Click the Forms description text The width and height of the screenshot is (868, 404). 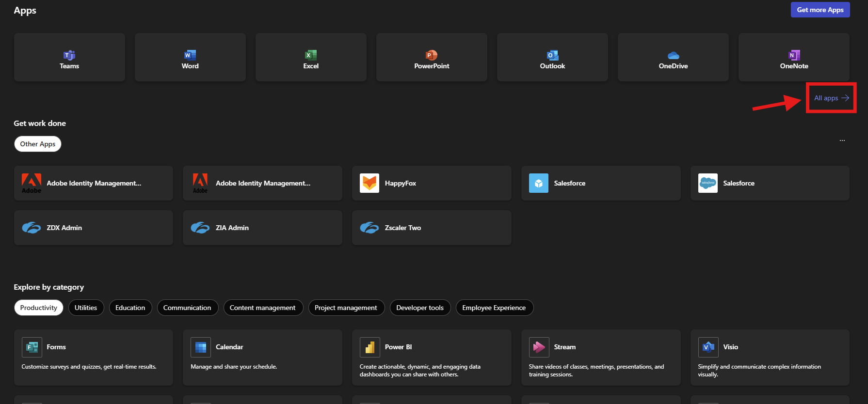pyautogui.click(x=89, y=367)
